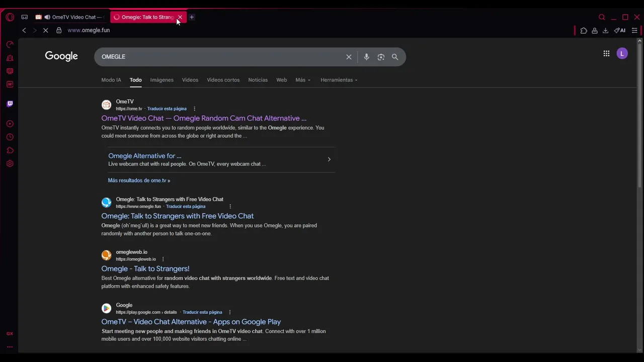Screen dimensions: 644x362
Task: Expand the Más dropdown
Action: [303, 80]
